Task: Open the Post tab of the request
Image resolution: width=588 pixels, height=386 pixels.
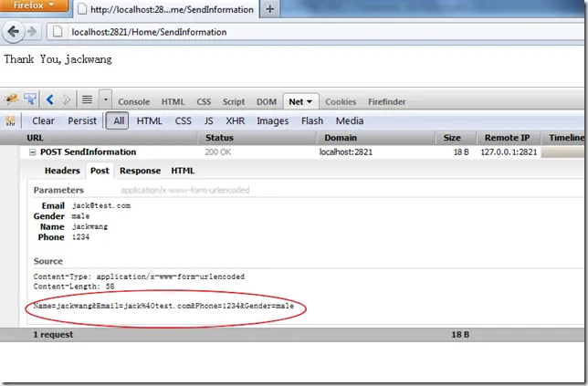Action: click(x=100, y=171)
